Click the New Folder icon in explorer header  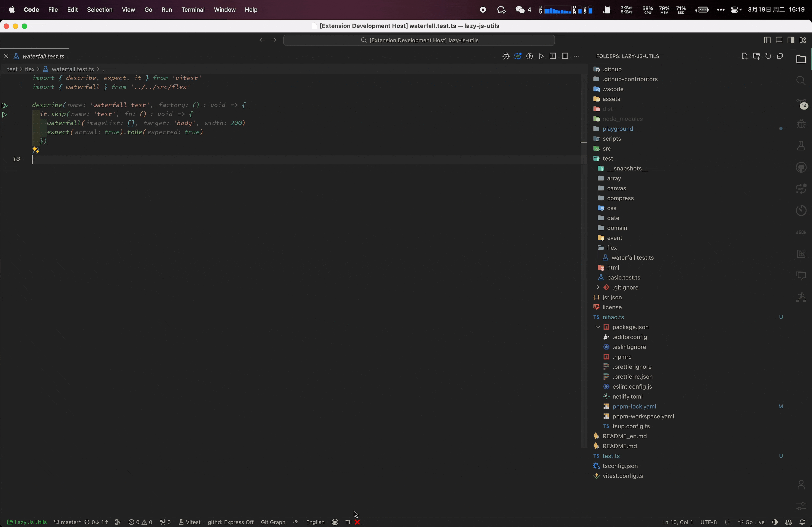click(x=756, y=56)
